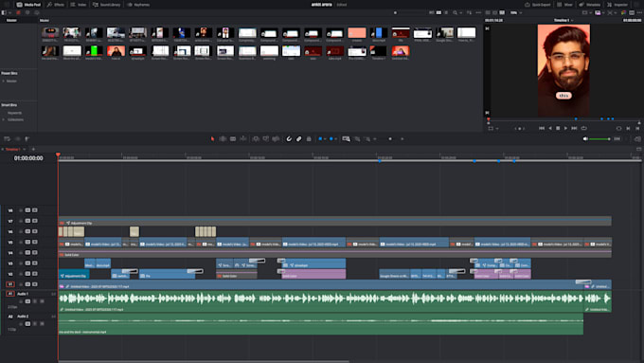Toggle the Position Lock icon
This screenshot has height=363, width=644.
(309, 139)
